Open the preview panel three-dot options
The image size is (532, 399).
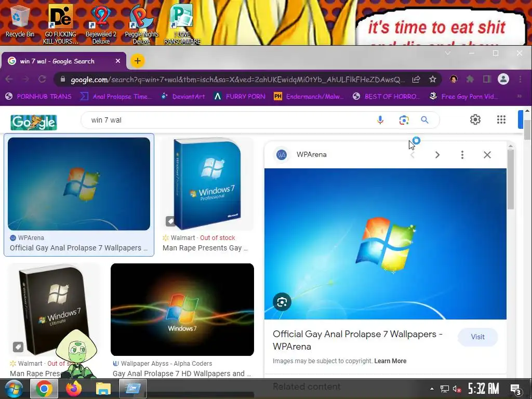tap(462, 155)
